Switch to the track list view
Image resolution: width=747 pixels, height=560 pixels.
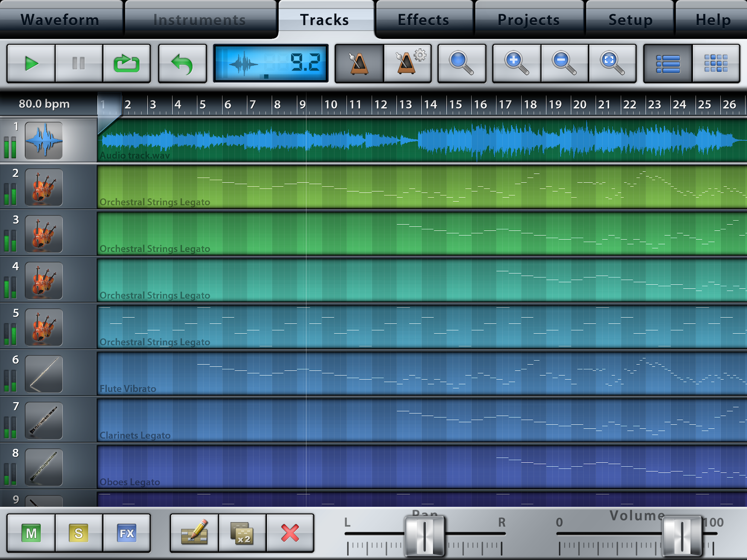668,63
